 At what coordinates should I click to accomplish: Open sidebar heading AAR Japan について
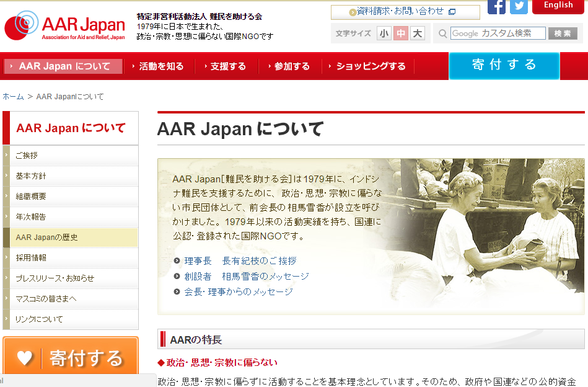click(71, 128)
